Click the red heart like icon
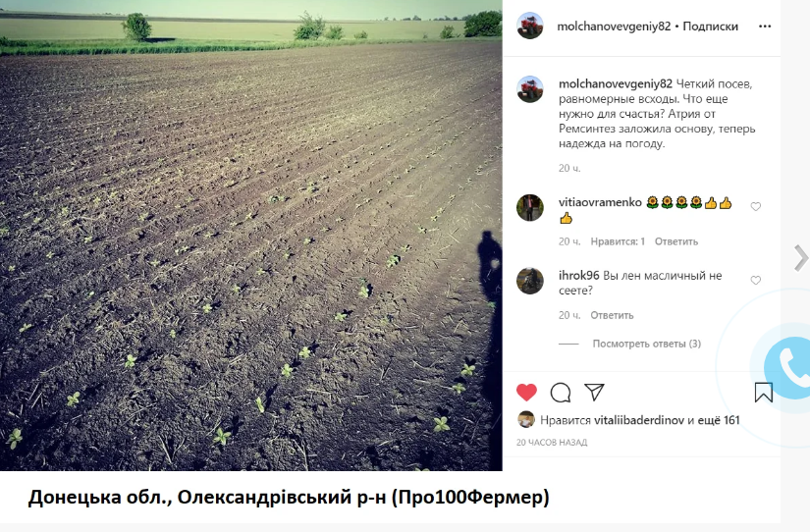The width and height of the screenshot is (810, 532). tap(526, 393)
